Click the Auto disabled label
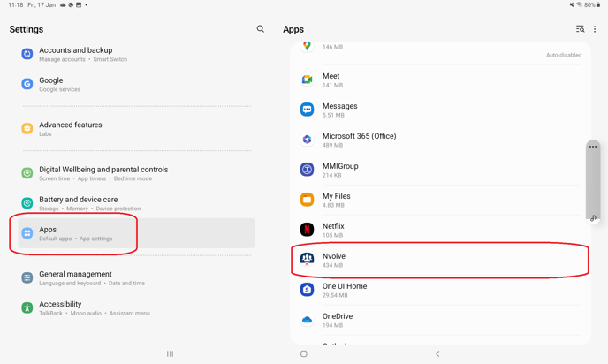Screen dimensions: 608x364 pos(564,55)
